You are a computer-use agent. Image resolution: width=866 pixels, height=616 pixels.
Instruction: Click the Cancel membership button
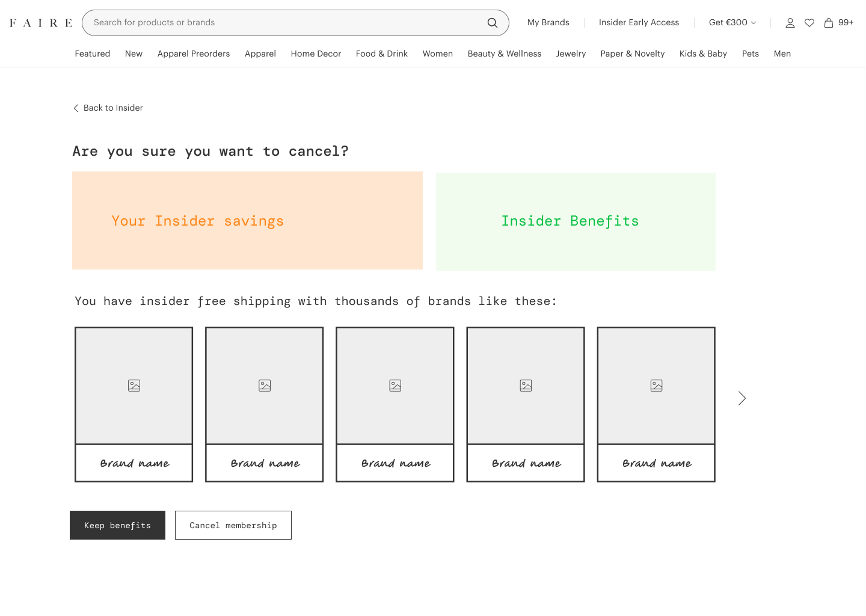coord(233,525)
